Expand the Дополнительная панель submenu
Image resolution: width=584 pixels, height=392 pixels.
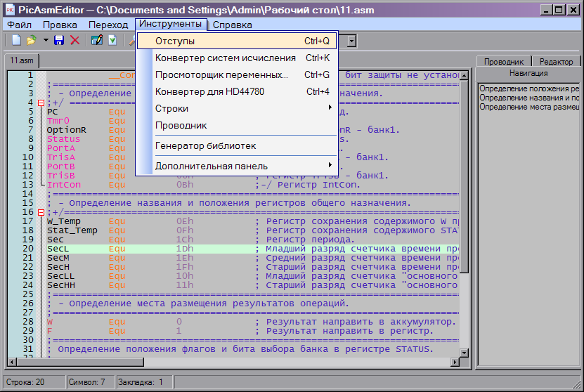click(237, 166)
